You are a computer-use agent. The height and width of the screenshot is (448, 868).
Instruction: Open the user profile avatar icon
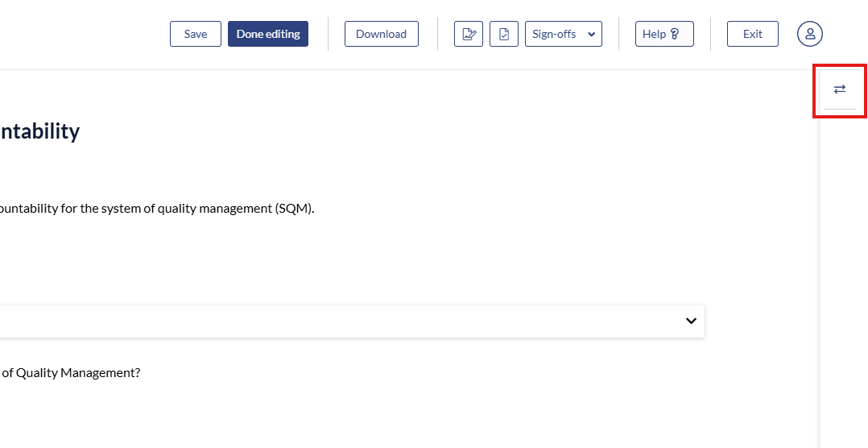point(810,34)
